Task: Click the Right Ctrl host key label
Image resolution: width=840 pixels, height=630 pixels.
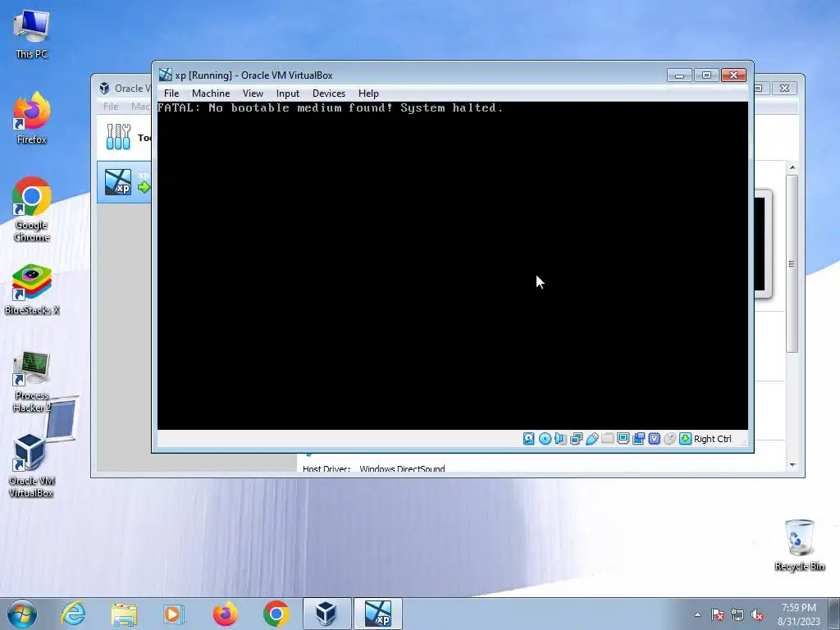Action: [713, 439]
